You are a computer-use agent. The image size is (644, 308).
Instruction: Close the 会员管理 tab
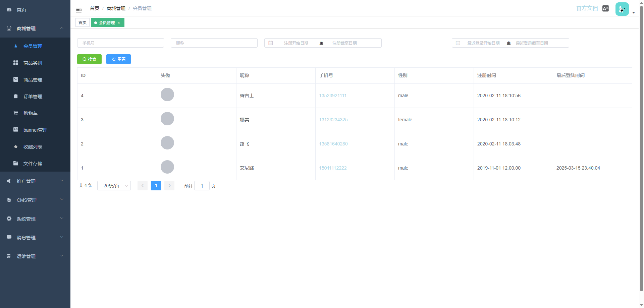pos(119,23)
